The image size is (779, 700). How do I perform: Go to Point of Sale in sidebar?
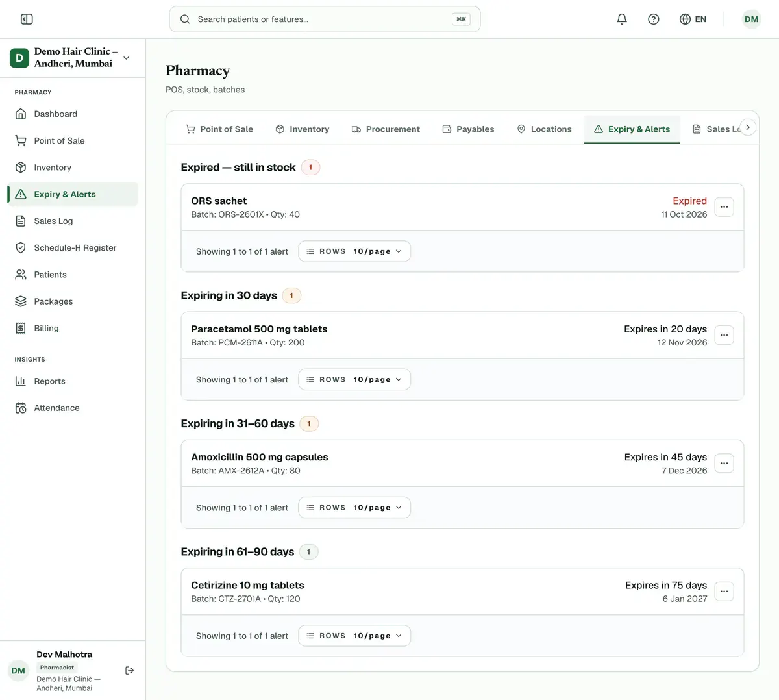click(x=73, y=140)
